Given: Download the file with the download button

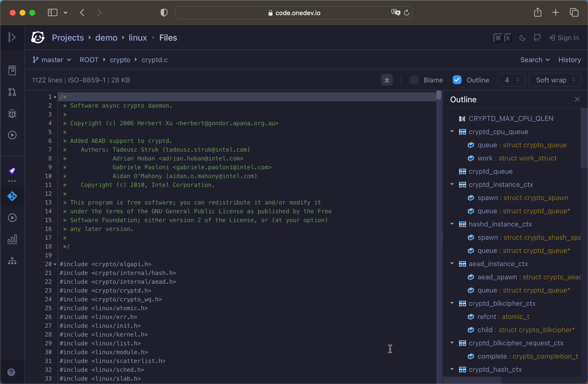Looking at the screenshot, I should (x=387, y=79).
